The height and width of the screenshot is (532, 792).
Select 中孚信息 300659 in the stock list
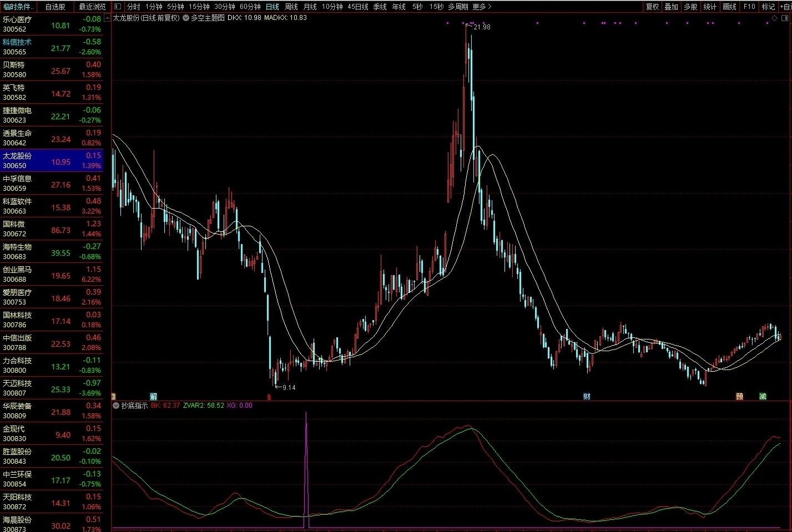click(x=52, y=183)
